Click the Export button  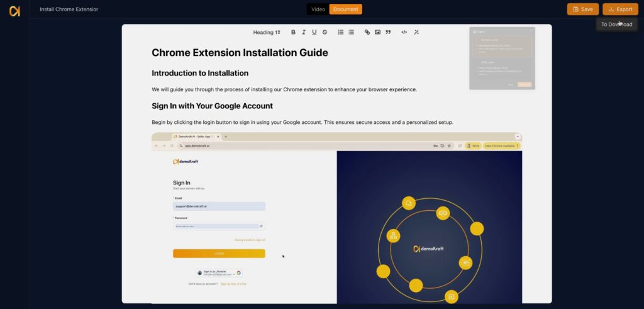click(620, 9)
